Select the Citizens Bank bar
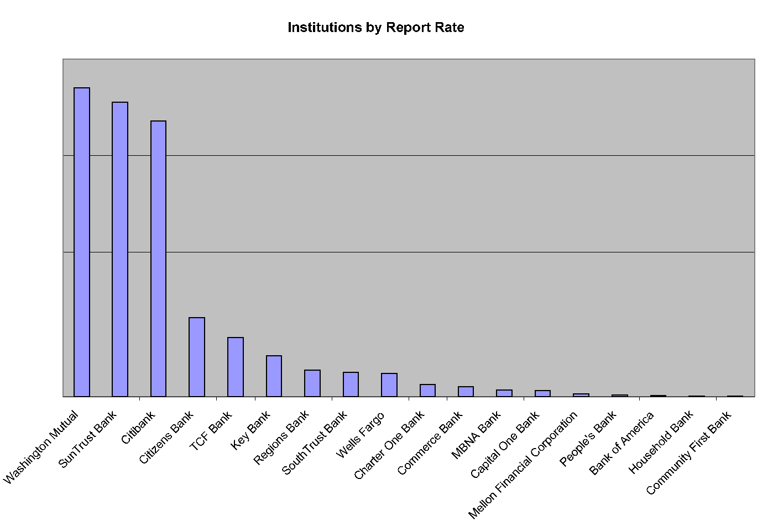This screenshot has height=532, width=773. [197, 357]
